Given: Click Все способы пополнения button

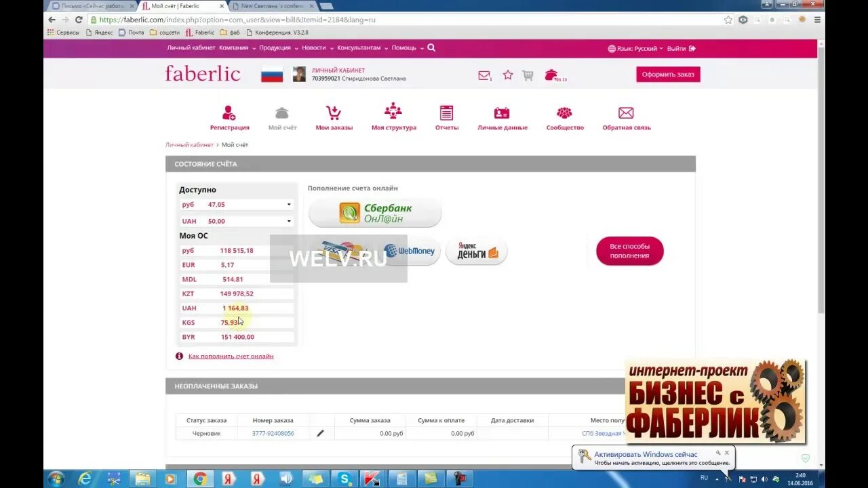Looking at the screenshot, I should pyautogui.click(x=629, y=251).
